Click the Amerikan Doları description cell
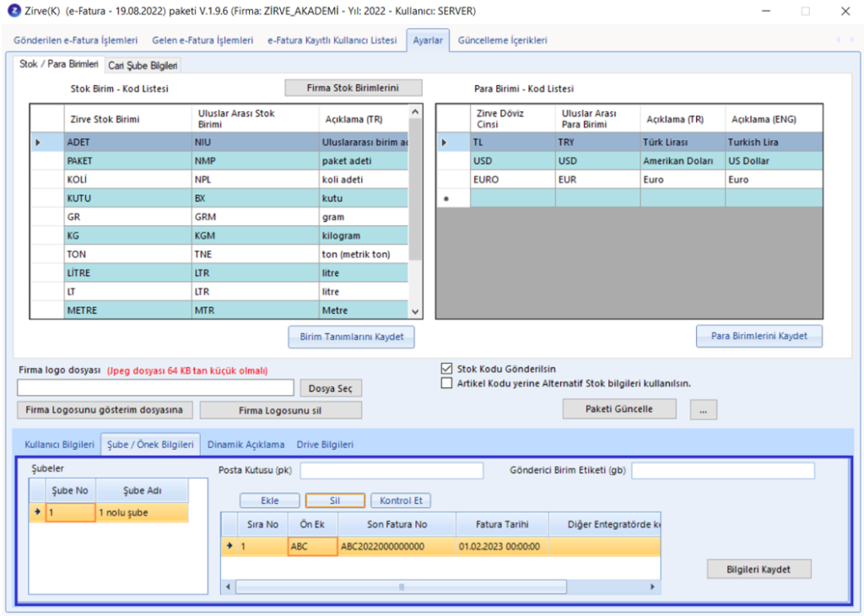The image size is (864, 616). tap(683, 161)
